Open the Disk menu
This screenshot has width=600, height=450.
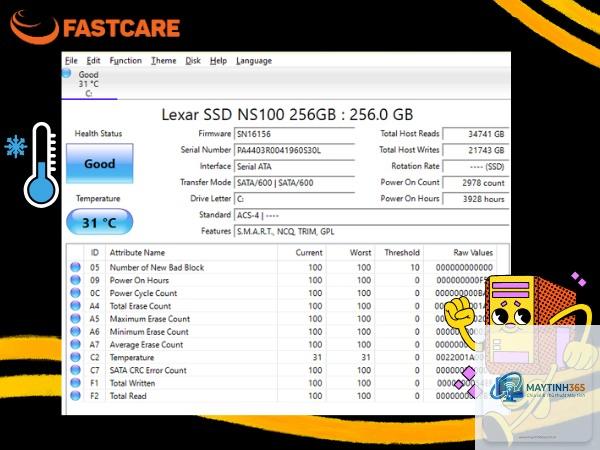tap(193, 61)
